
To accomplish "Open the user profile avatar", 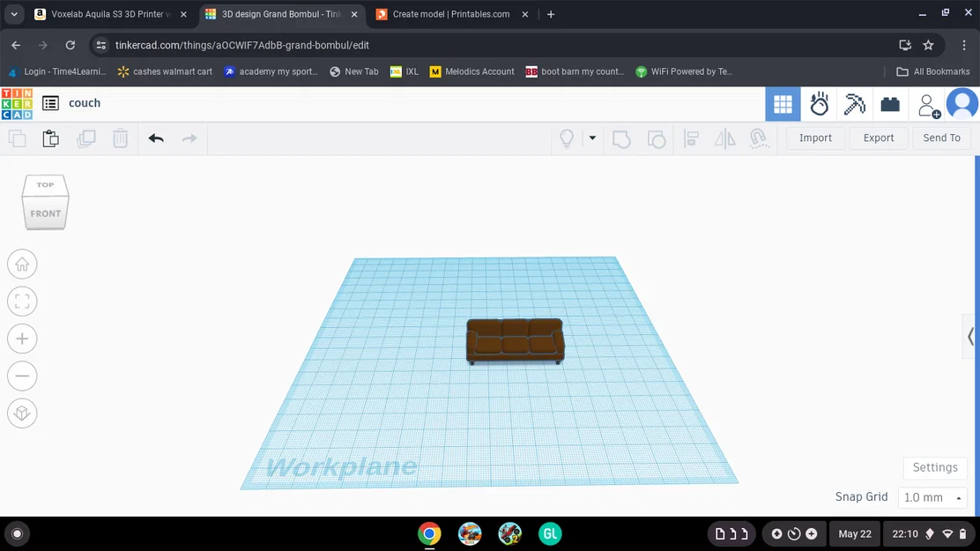I will coord(962,104).
